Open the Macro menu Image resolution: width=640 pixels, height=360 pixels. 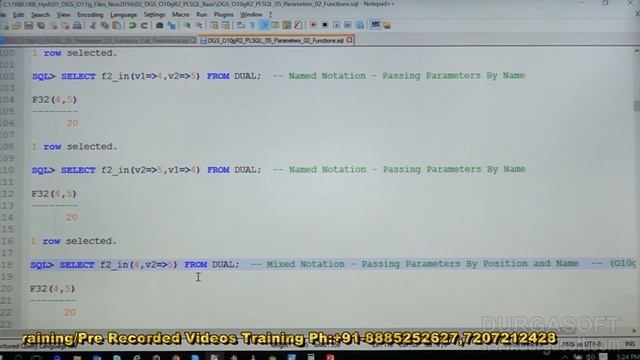click(181, 15)
